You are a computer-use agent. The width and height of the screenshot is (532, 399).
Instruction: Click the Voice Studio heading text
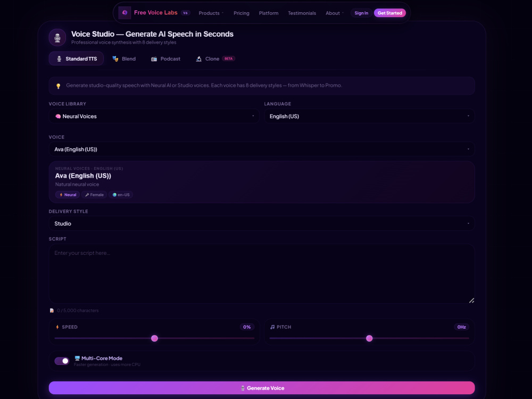pos(152,34)
